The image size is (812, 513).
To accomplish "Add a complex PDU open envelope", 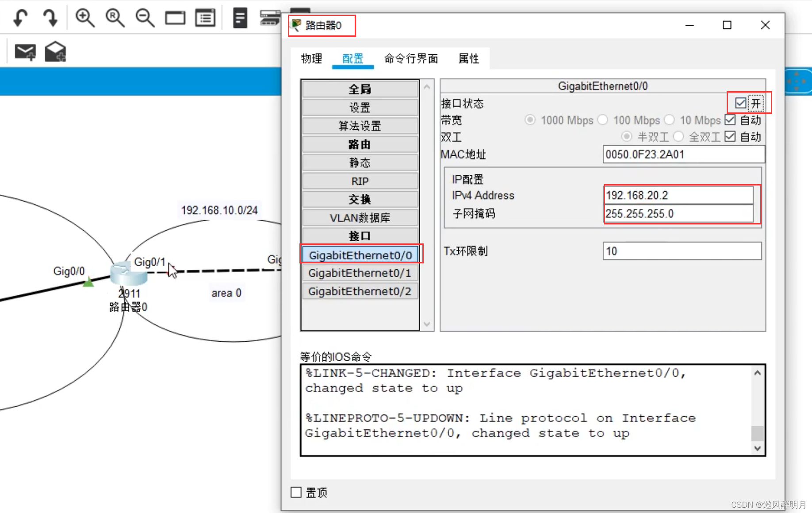I will (x=56, y=51).
